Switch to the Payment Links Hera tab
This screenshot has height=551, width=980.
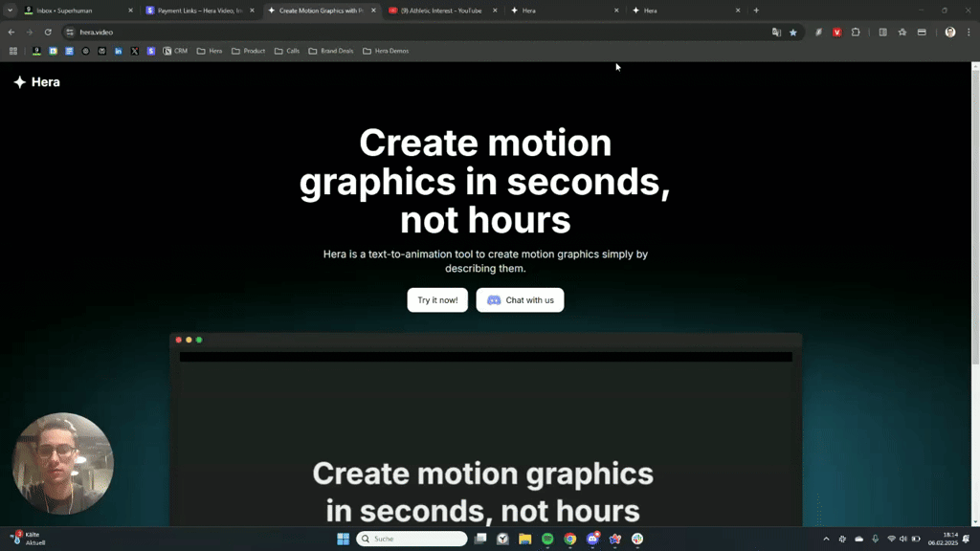[196, 11]
